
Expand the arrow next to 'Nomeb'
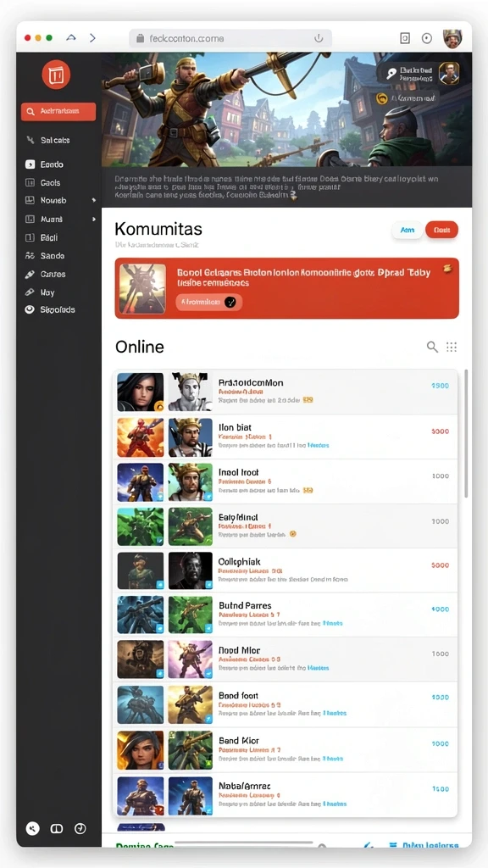coord(93,200)
